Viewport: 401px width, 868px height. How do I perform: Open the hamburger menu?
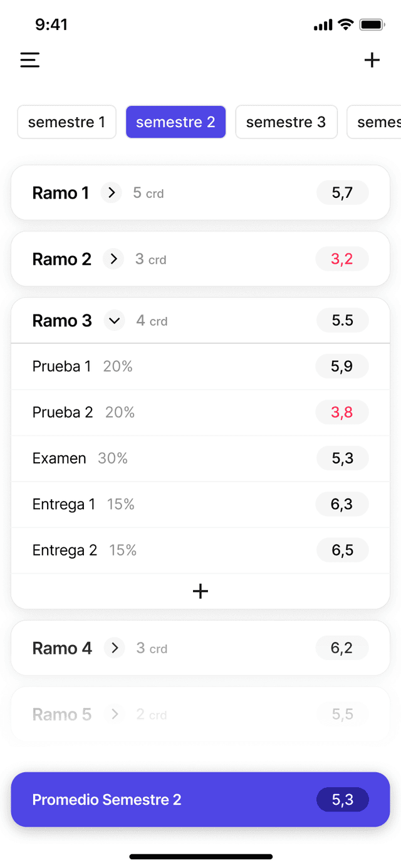point(29,59)
